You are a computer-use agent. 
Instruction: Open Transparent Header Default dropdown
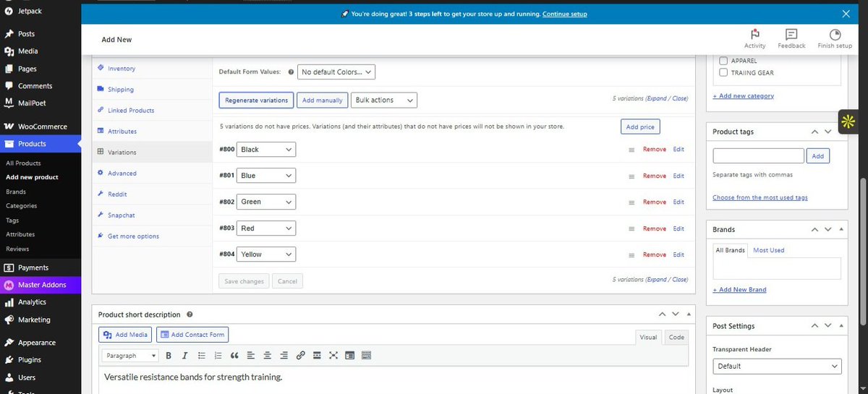(x=777, y=366)
